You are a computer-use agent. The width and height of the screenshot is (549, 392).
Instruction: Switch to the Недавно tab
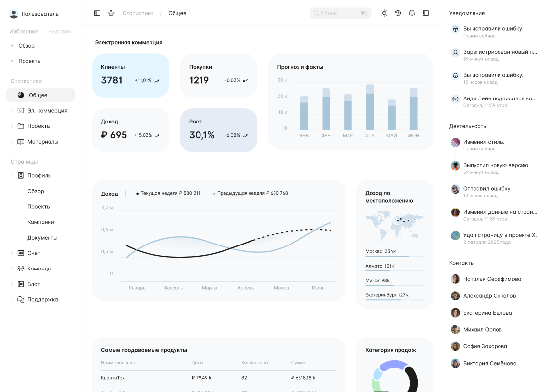pos(59,32)
